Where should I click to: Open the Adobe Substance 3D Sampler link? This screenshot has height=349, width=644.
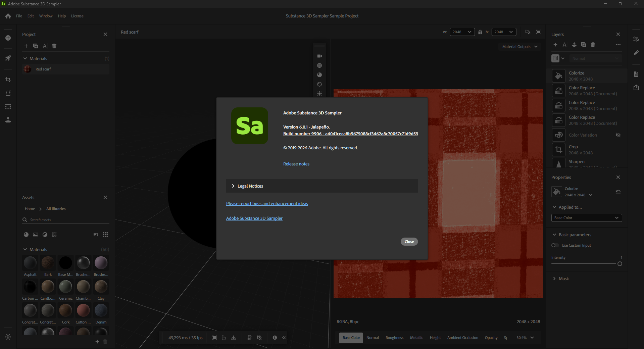pos(254,218)
